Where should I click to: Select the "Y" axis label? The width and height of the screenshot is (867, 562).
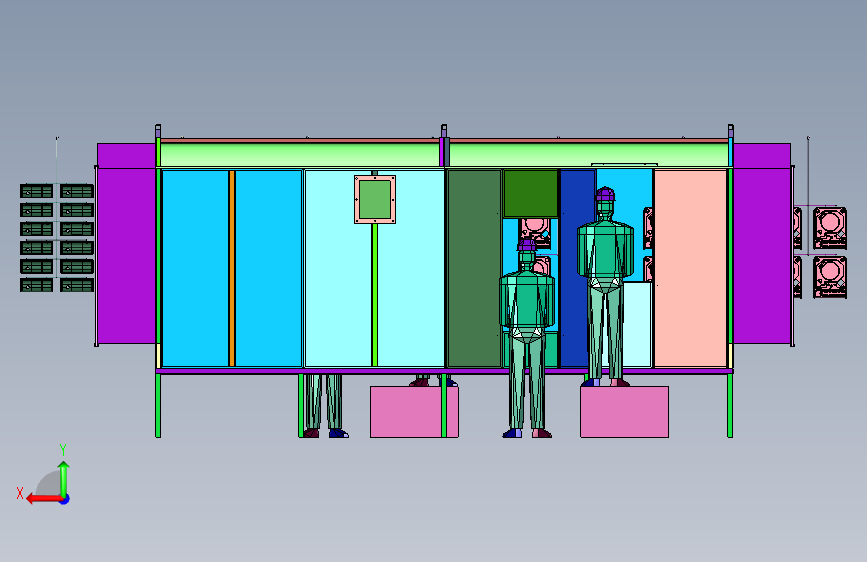[x=63, y=449]
